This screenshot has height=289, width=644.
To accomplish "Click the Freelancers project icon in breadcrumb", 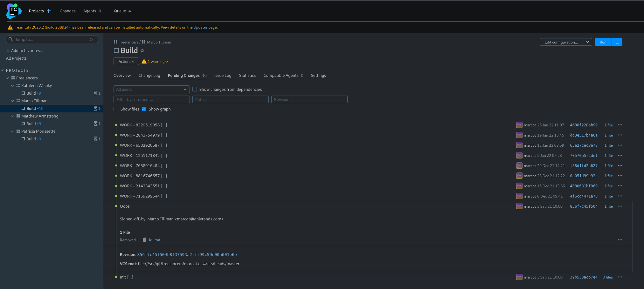I will tap(115, 42).
